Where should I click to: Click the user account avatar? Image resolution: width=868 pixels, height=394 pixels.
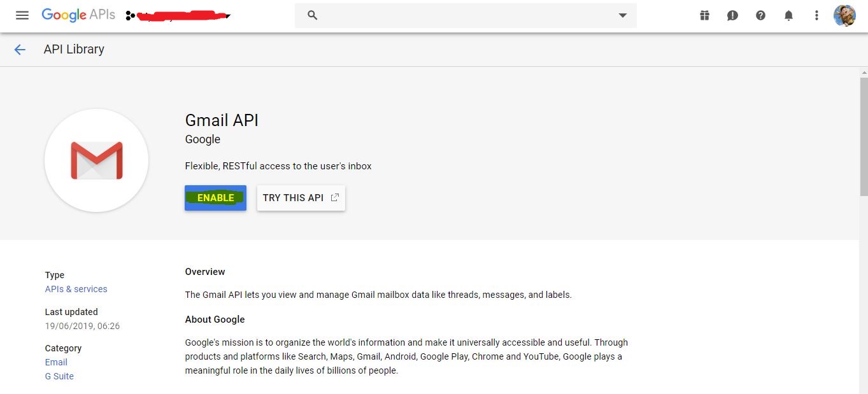844,15
